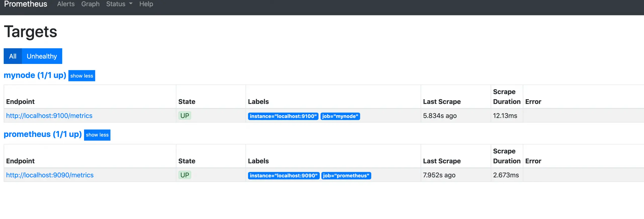Collapse mynode with show less
This screenshot has height=219, width=644.
tap(82, 76)
